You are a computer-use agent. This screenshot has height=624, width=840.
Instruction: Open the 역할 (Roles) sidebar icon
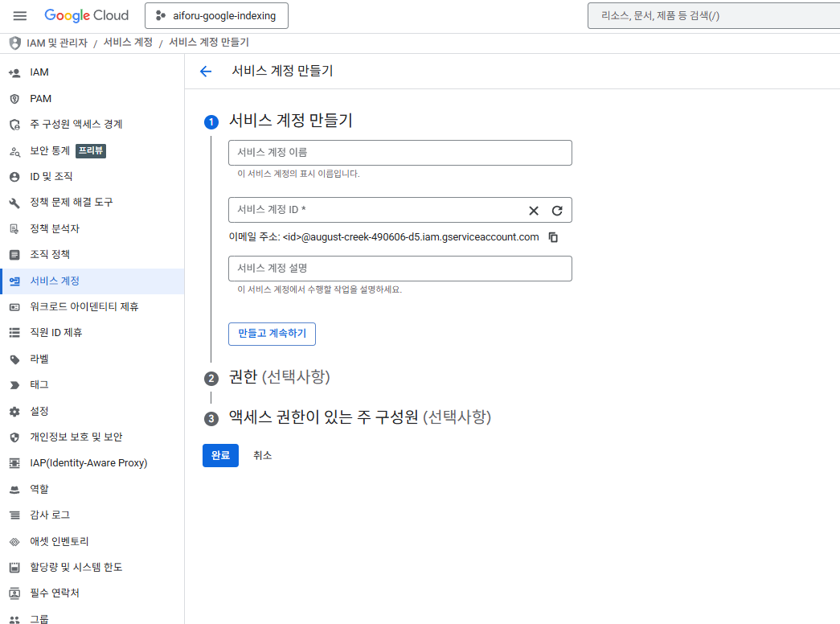coord(14,489)
